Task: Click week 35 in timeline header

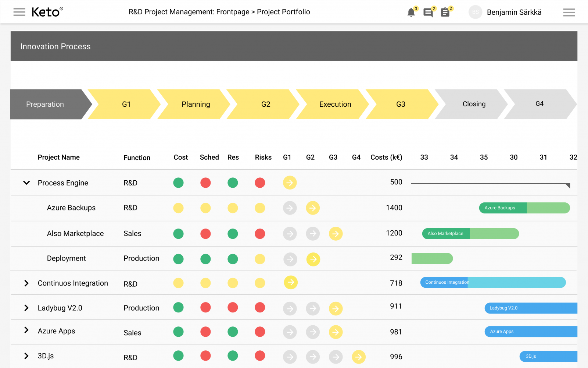Action: (484, 157)
